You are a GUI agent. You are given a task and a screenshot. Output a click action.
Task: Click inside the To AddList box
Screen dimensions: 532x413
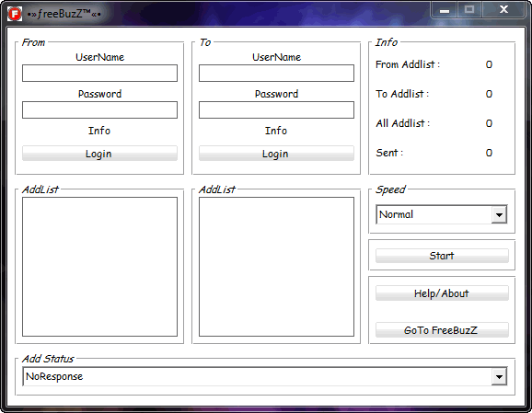coord(276,267)
